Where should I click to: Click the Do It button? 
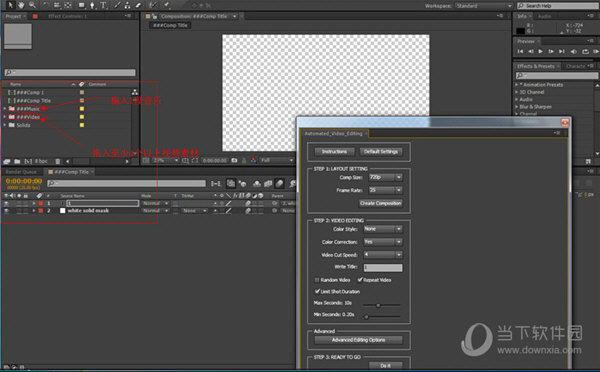coord(386,365)
